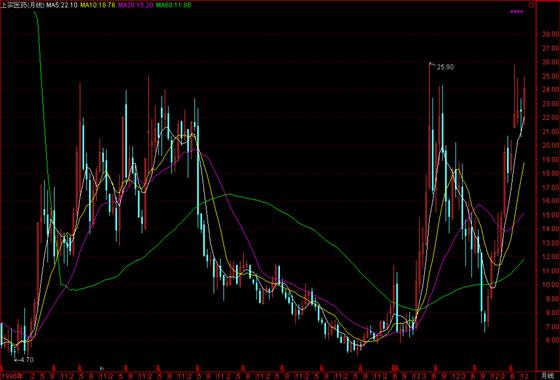The width and height of the screenshot is (560, 380).
Task: Select the green MA60 indicator label
Action: 174,5
